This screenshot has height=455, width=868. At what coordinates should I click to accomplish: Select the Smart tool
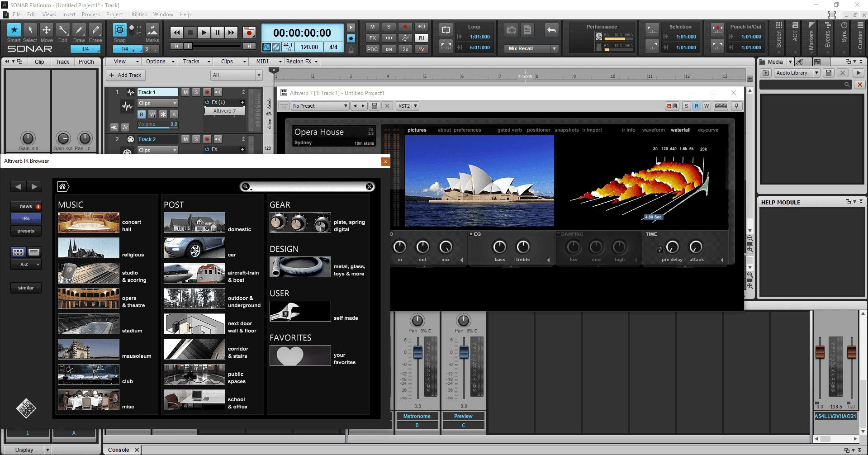[x=14, y=30]
